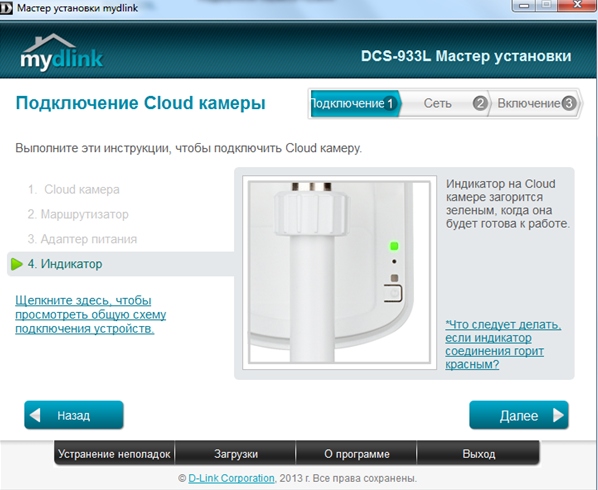This screenshot has height=490, width=598.
Task: Open the Устранение неполадок troubleshooting tab
Action: (114, 454)
